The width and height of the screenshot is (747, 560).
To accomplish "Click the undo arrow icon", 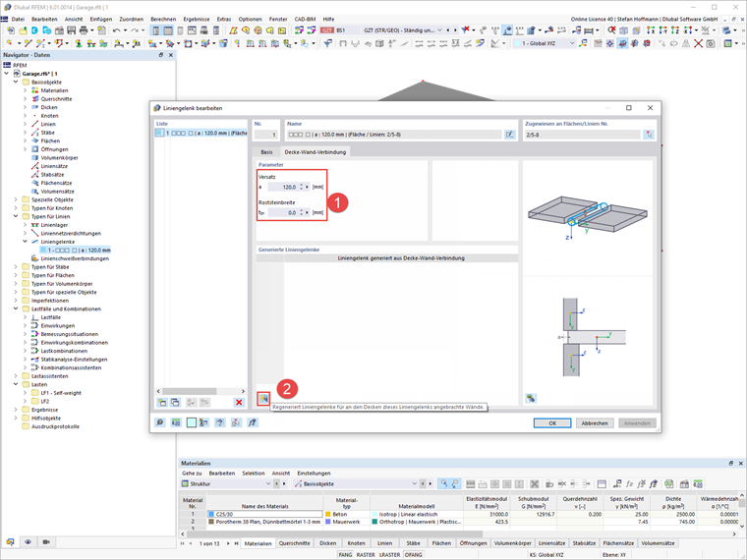I will coord(117,30).
